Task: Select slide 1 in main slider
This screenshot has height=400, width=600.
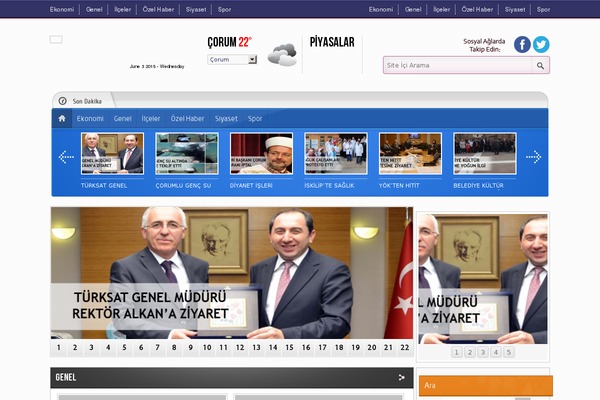Action: click(x=59, y=348)
